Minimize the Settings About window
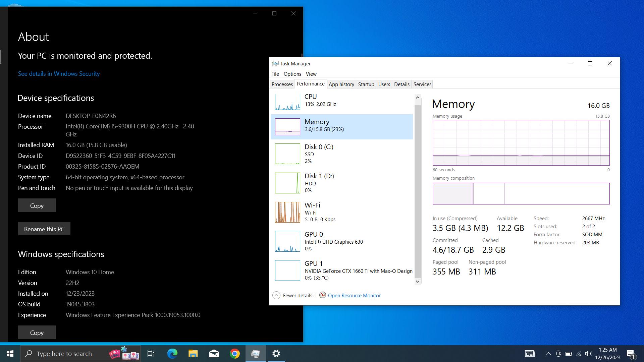The width and height of the screenshot is (644, 362). (x=255, y=13)
